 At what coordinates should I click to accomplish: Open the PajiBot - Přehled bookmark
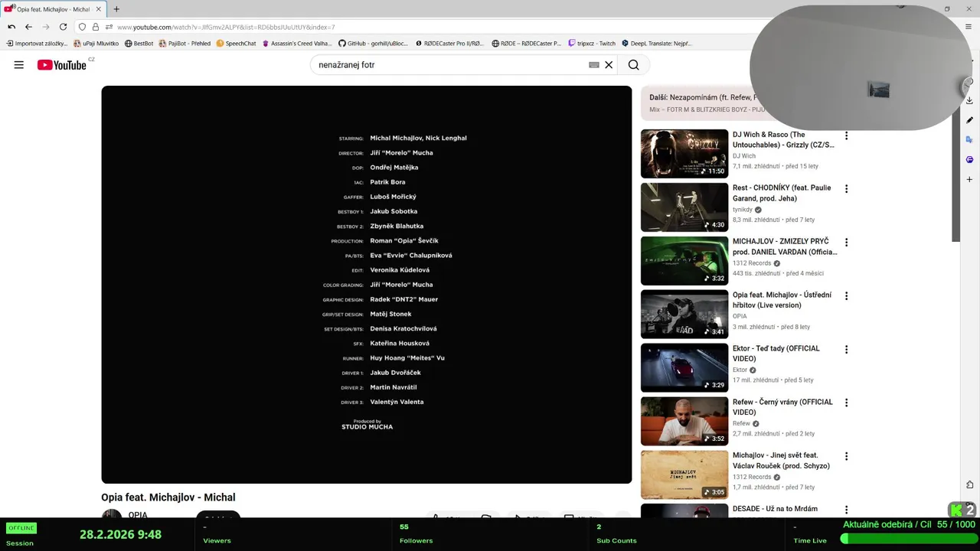pos(185,44)
